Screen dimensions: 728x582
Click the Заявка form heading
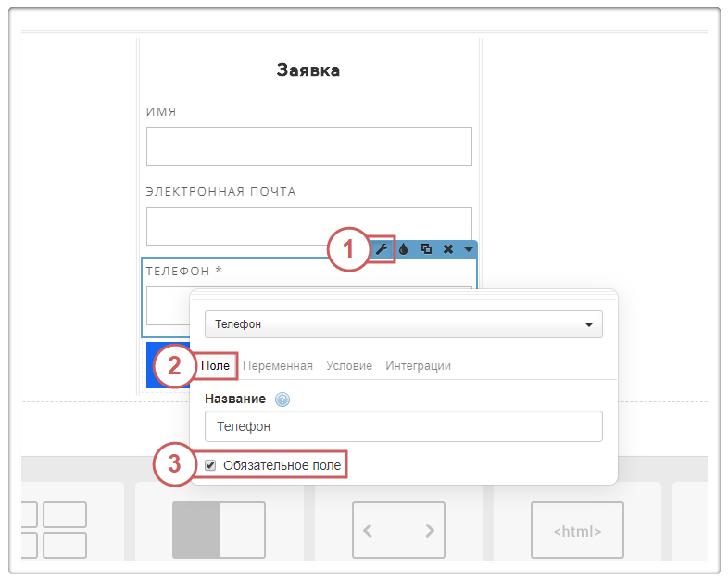click(308, 70)
